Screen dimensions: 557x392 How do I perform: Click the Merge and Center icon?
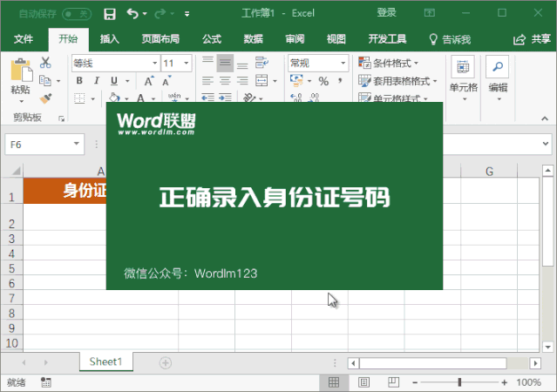point(262,81)
